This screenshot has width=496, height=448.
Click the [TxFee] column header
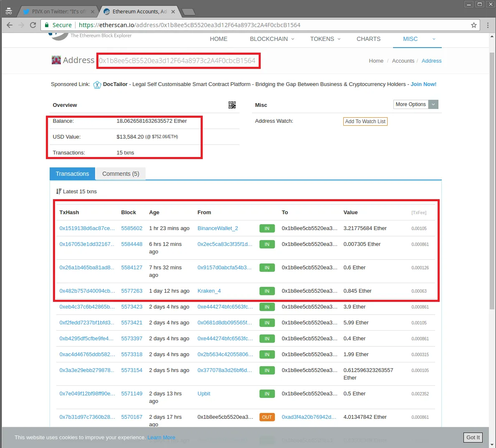(419, 213)
